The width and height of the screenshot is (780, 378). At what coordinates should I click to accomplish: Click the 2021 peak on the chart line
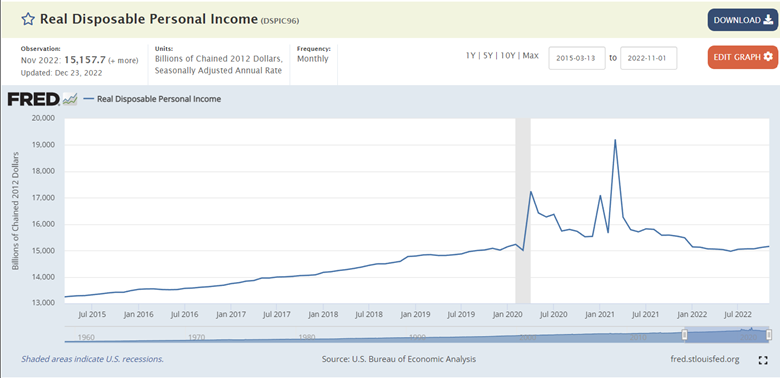615,140
